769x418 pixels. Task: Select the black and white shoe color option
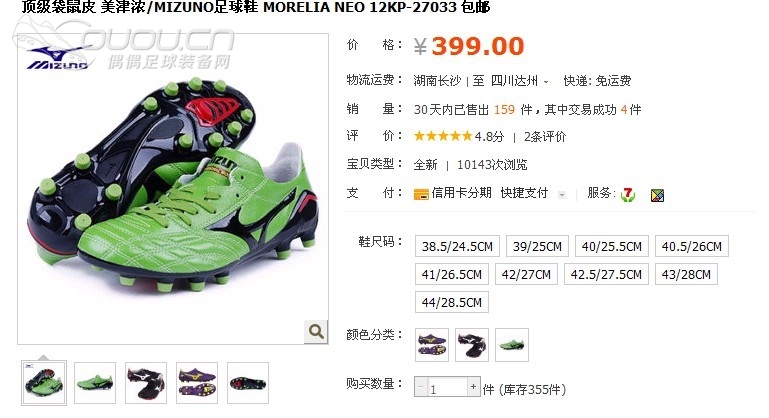coord(472,345)
